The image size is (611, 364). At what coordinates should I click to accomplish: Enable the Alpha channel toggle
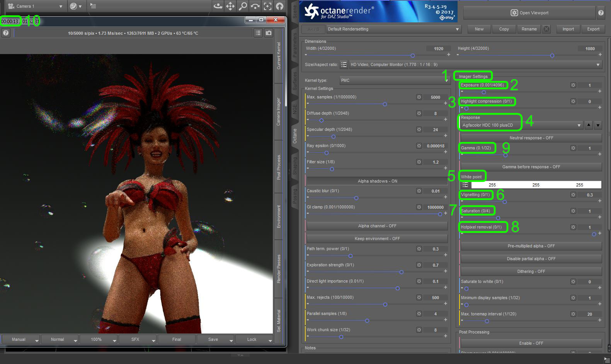377,226
